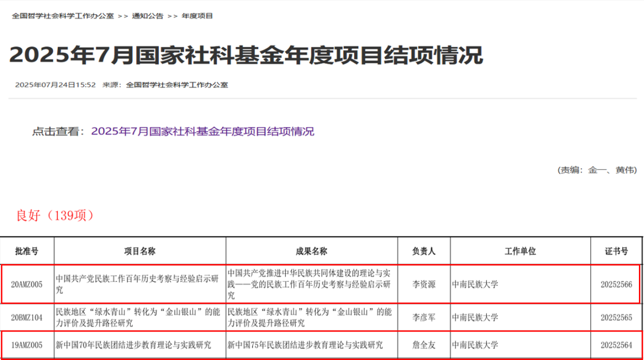Viewport: 644px width, 360px height.
Task: Select the 成果名称 column header
Action: (312, 251)
